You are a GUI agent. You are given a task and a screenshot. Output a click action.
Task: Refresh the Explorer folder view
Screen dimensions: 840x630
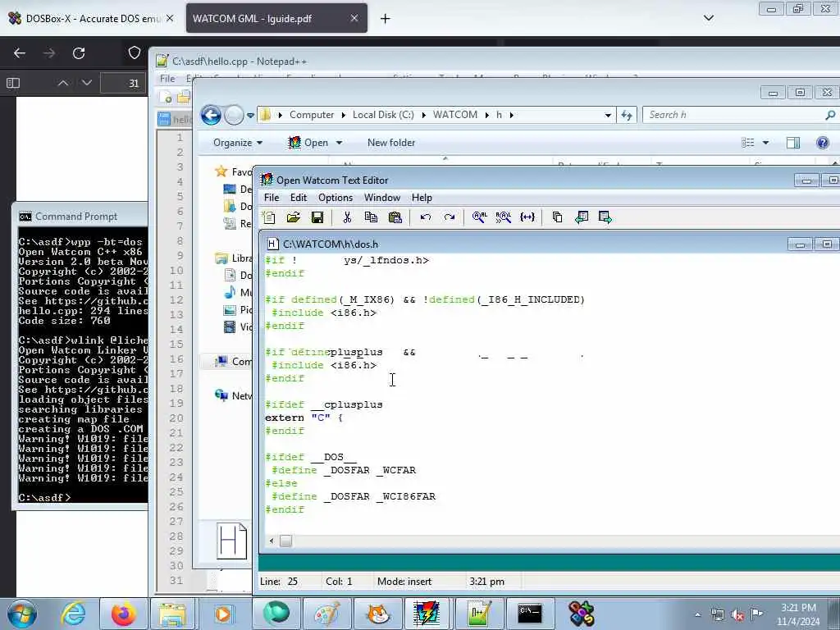coord(626,115)
